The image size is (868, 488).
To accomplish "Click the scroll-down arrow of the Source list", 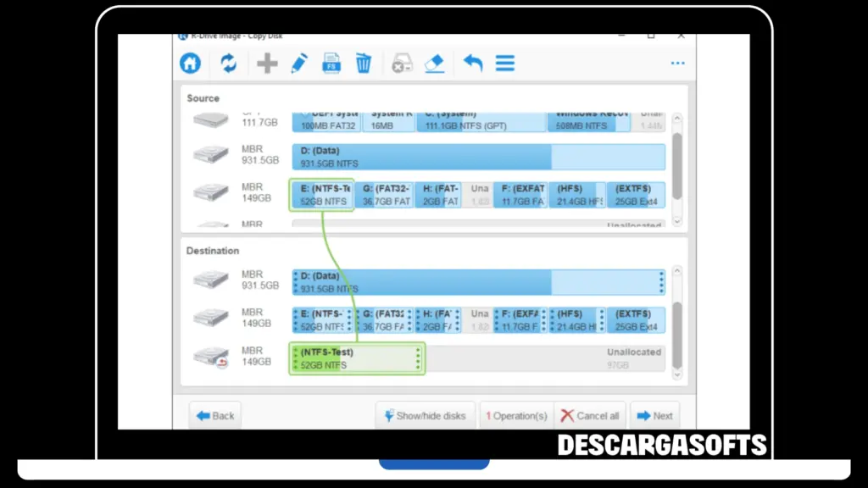I will click(x=676, y=220).
